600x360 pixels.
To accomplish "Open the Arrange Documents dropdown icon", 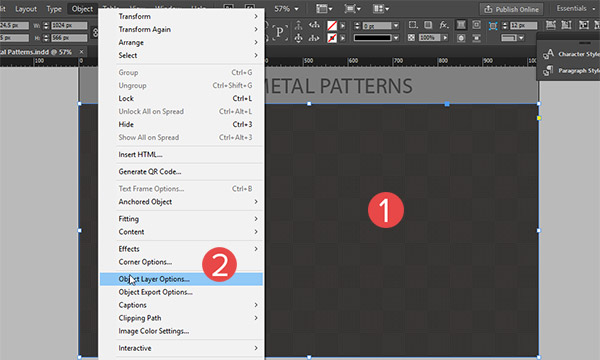I will coord(381,8).
